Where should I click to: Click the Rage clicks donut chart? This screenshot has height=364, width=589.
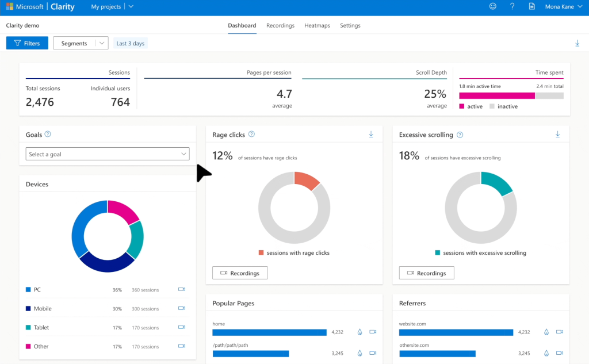[294, 208]
